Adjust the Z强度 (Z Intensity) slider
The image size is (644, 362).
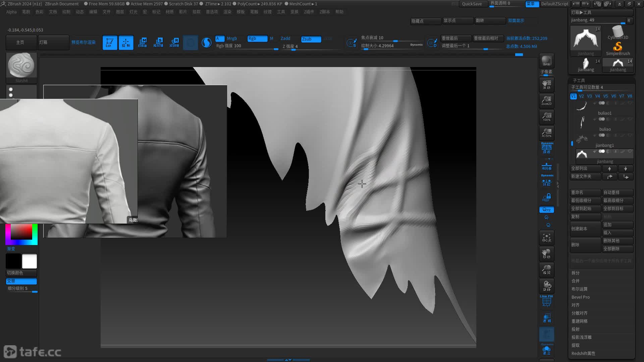(311, 47)
